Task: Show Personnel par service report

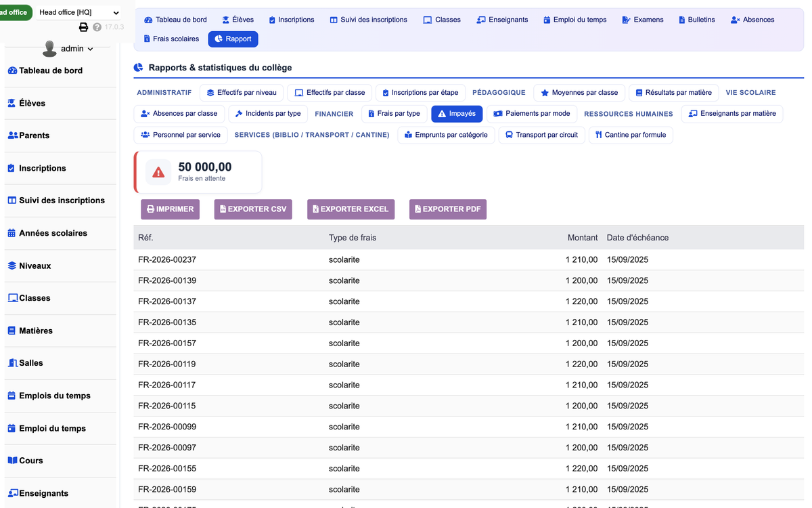Action: [181, 135]
